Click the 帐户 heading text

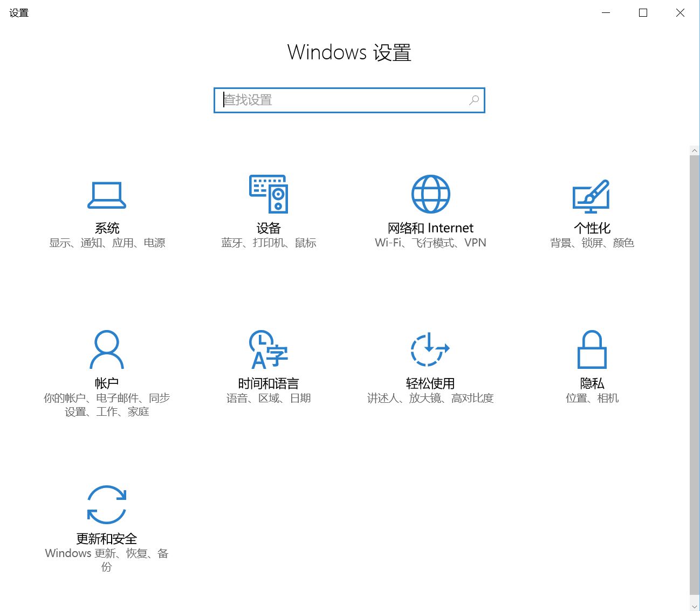107,383
